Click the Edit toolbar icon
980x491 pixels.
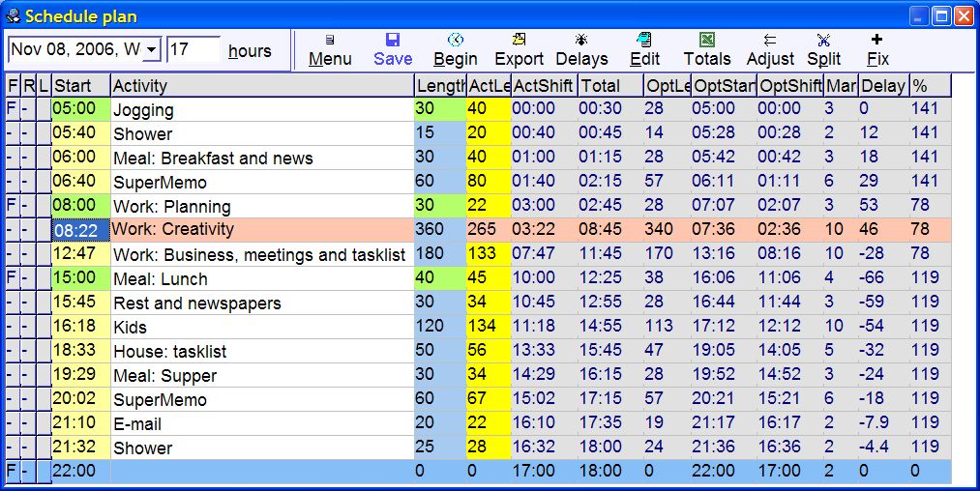(644, 40)
